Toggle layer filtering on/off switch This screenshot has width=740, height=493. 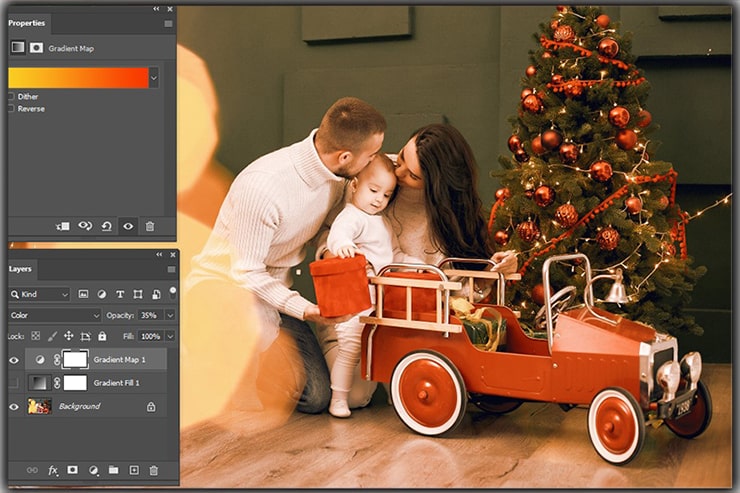(x=173, y=291)
